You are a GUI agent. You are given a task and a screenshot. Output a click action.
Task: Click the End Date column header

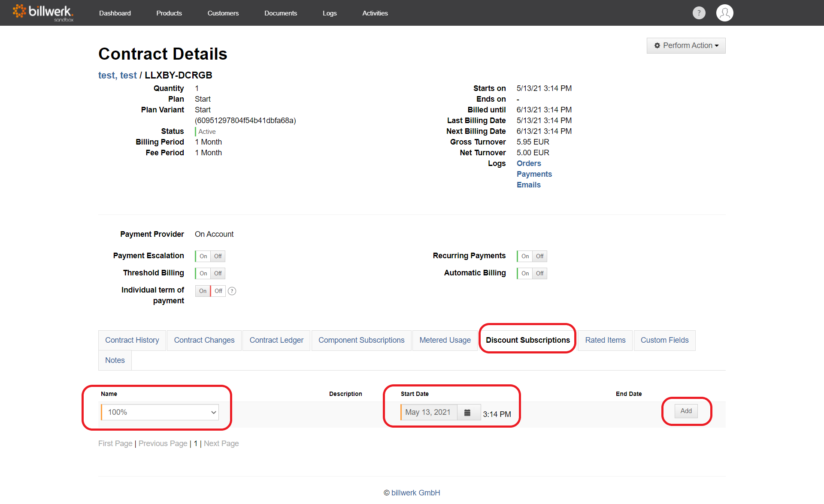[x=629, y=394]
